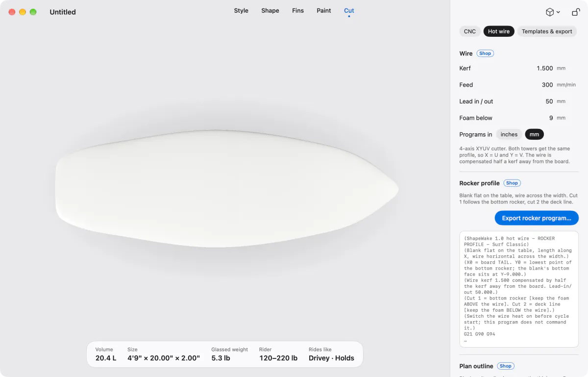The height and width of the screenshot is (377, 588).
Task: Click the Shop badge next to Wire
Action: click(485, 53)
